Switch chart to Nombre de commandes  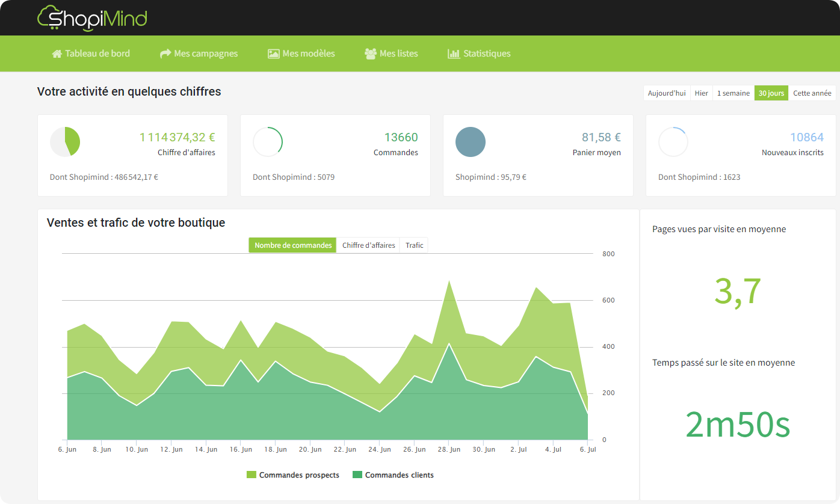293,245
